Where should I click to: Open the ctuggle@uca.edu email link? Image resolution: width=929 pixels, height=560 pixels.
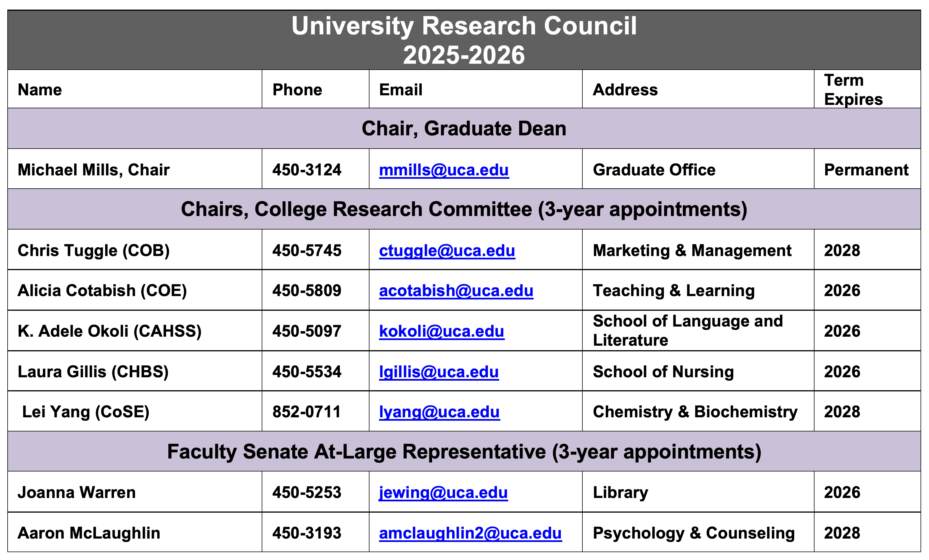447,251
